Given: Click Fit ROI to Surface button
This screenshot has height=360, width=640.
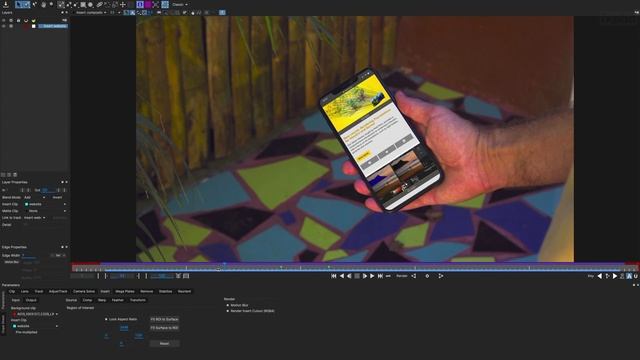Looking at the screenshot, I should pos(164,319).
